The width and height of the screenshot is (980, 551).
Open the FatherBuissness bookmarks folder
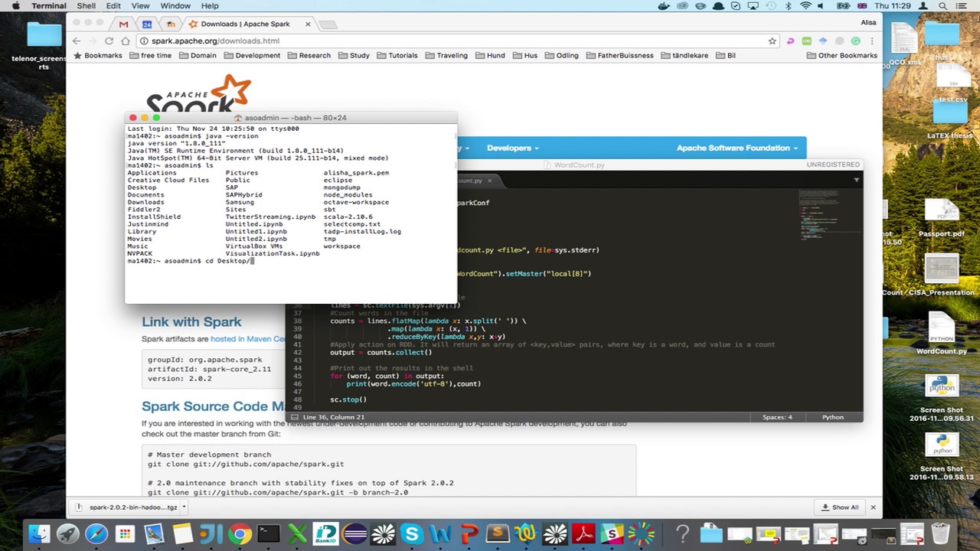619,55
